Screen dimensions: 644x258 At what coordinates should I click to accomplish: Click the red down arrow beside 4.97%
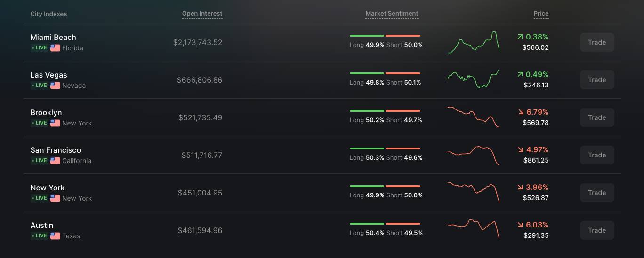pos(521,149)
